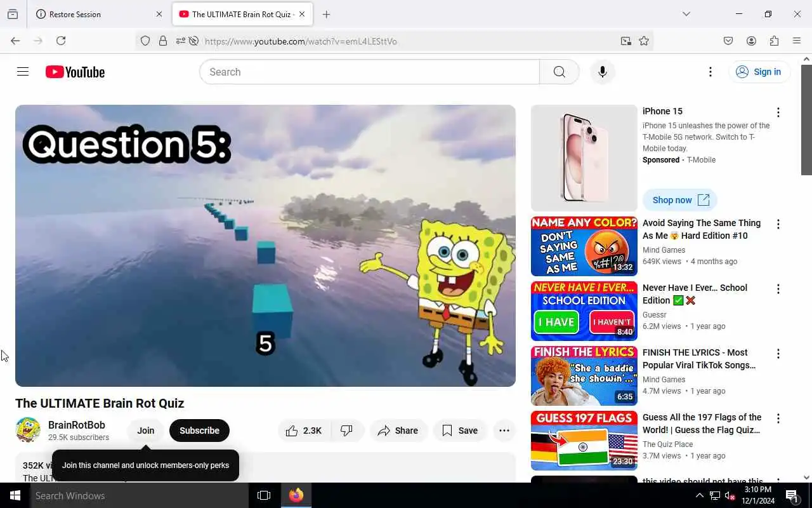The width and height of the screenshot is (812, 508).
Task: Open iPhone 15 ad thumbnail
Action: click(x=584, y=158)
